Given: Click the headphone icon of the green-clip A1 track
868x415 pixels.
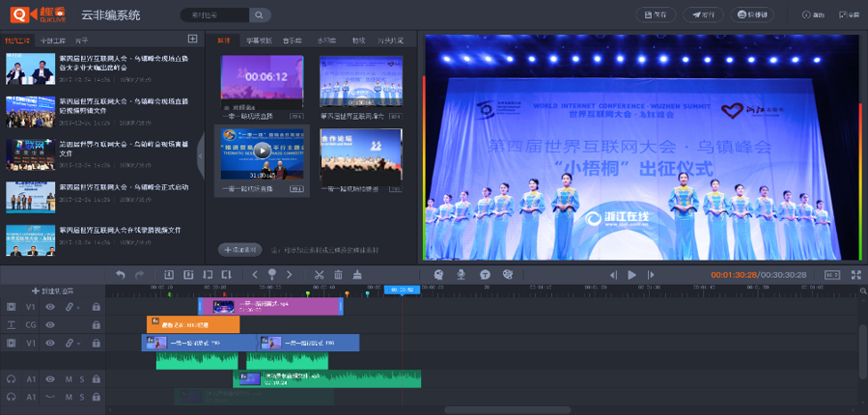Looking at the screenshot, I should pyautogui.click(x=11, y=379).
